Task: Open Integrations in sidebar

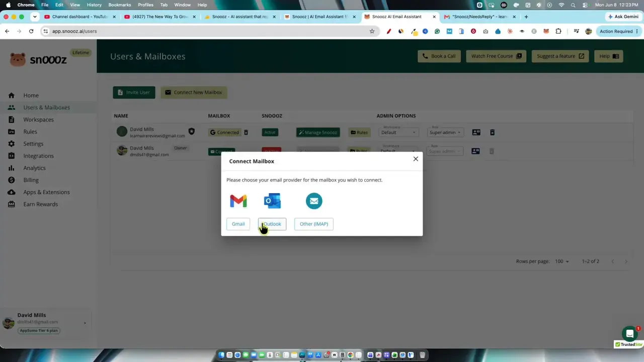Action: [38, 156]
